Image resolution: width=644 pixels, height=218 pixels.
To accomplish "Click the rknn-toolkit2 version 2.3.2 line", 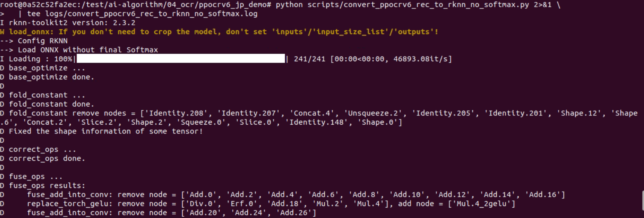I will click(x=68, y=23).
